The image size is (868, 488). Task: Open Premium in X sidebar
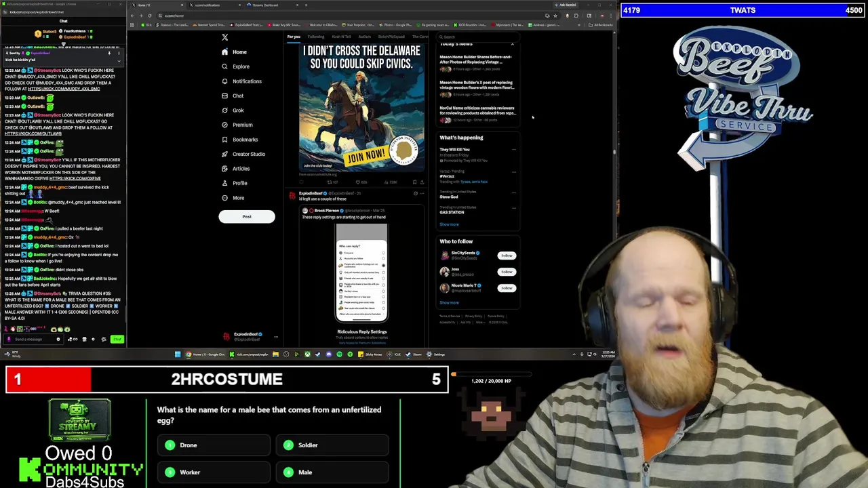coord(237,125)
